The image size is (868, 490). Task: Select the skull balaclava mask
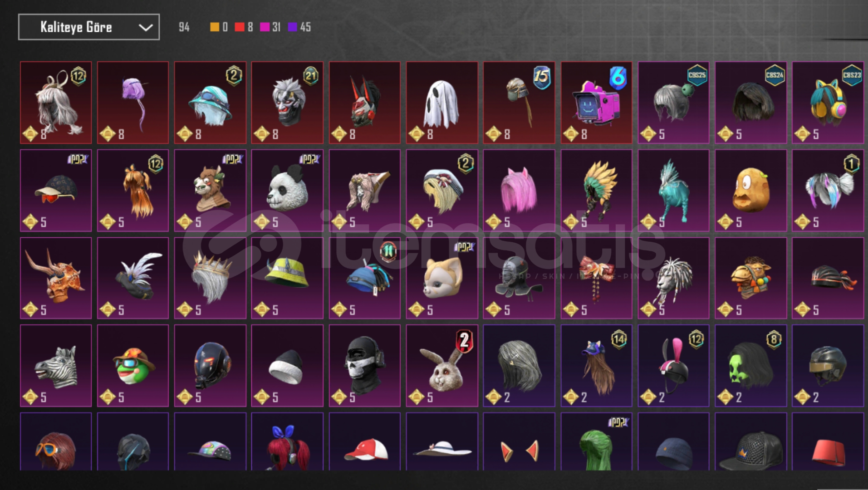364,366
